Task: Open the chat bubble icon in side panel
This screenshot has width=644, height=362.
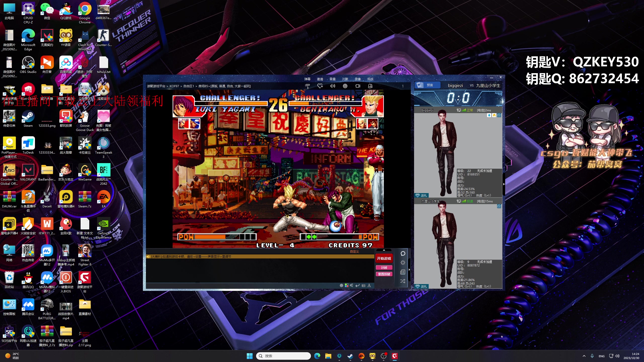Action: tap(403, 253)
